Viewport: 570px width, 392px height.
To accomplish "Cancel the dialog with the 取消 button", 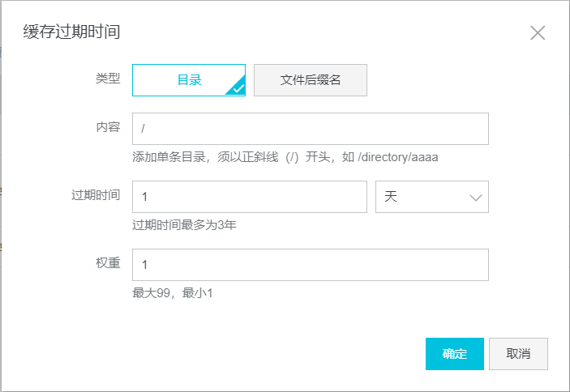I will [x=518, y=354].
